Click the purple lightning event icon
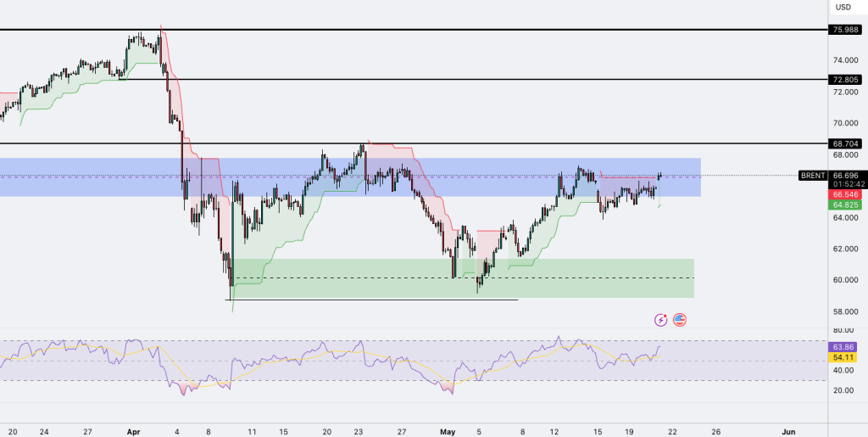This screenshot has height=437, width=868. click(661, 320)
